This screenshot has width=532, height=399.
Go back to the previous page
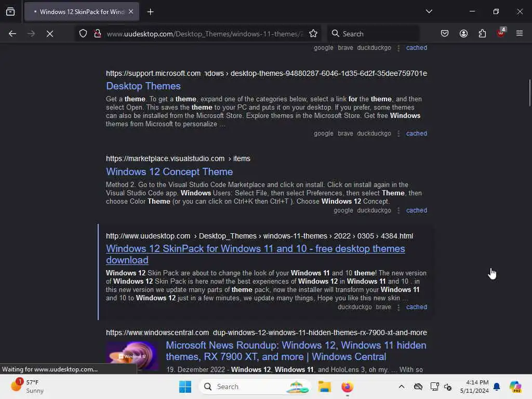click(12, 34)
